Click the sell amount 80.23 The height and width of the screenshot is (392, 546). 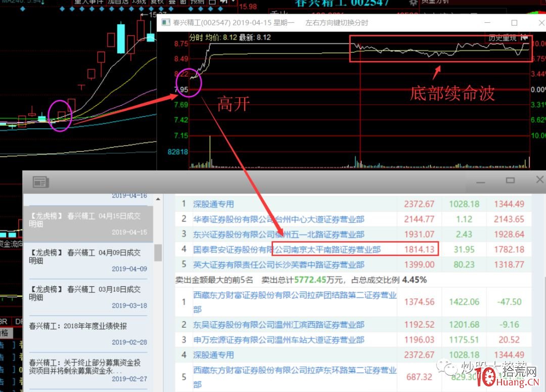tap(464, 265)
